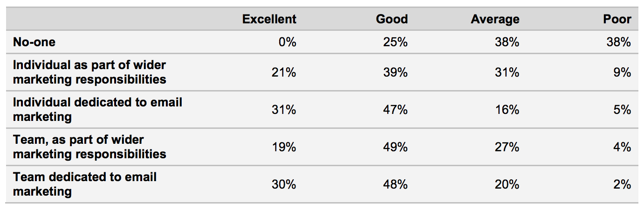This screenshot has width=644, height=211.
Task: Click the 21% Excellent cell
Action: pyautogui.click(x=284, y=72)
